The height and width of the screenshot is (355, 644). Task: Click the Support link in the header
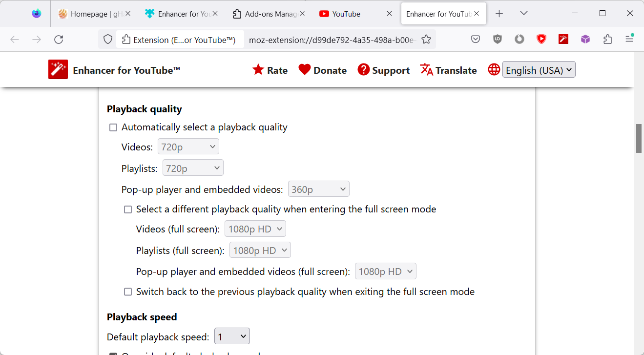(391, 69)
